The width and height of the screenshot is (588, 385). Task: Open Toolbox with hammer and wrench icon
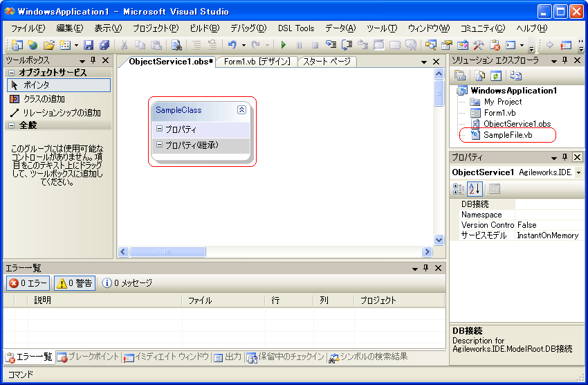click(x=478, y=45)
